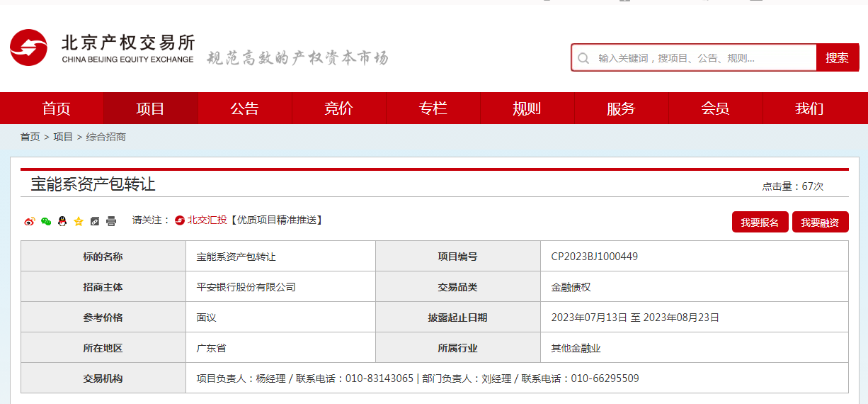Click the 搜索 search button
Viewport: 868px width, 404px height.
[x=837, y=58]
